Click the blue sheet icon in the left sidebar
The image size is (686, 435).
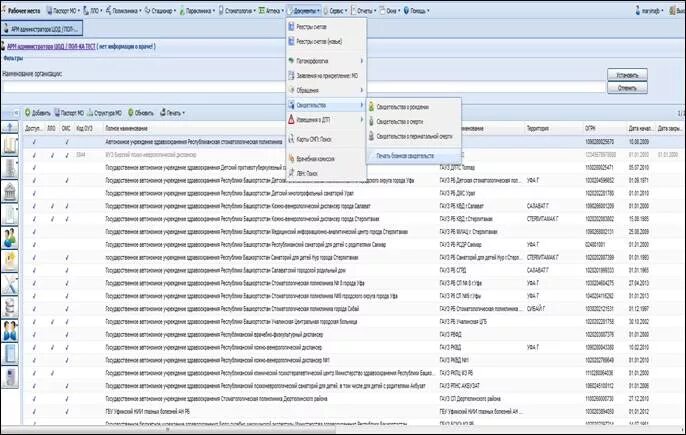(x=10, y=354)
